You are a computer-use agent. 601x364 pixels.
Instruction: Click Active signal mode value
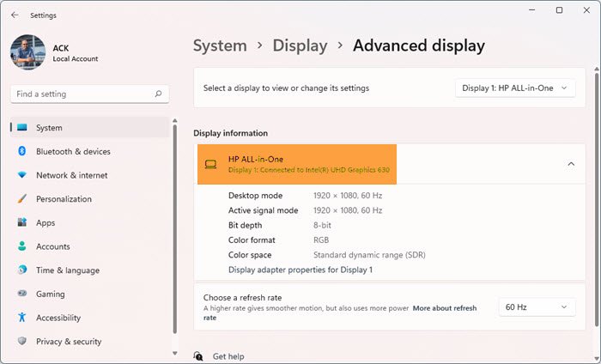pos(348,210)
